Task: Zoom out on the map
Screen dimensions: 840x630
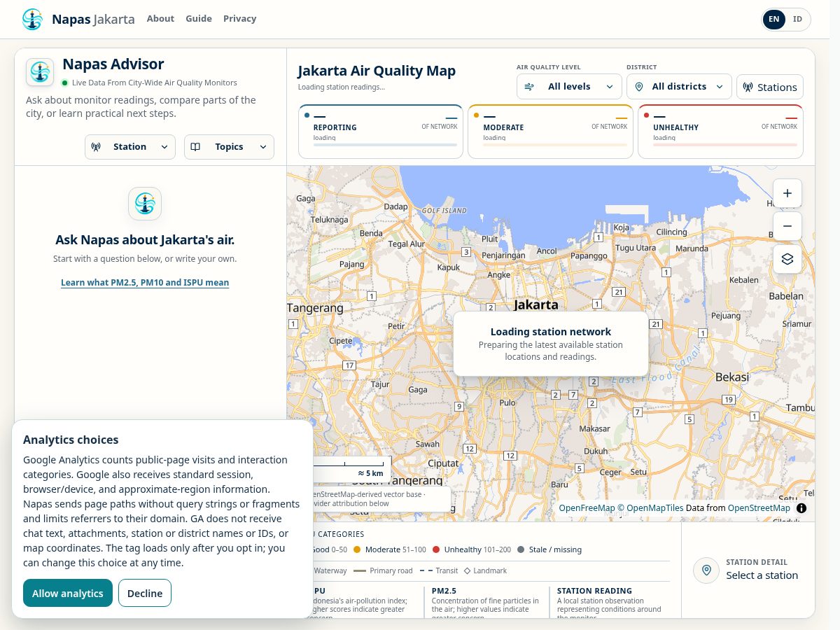Action: point(787,226)
